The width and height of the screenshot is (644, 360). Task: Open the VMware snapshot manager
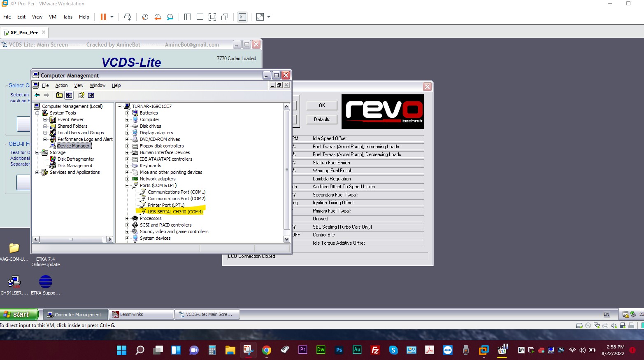[170, 17]
